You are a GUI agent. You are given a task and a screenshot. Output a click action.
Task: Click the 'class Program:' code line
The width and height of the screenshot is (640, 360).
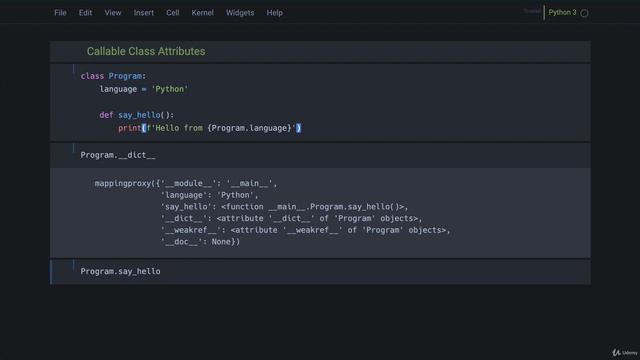pyautogui.click(x=113, y=76)
